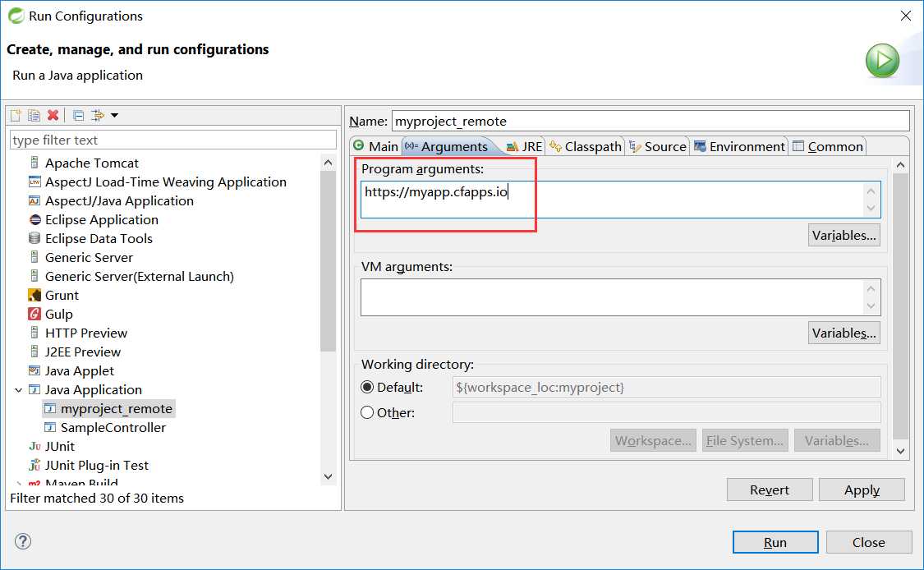Open the Classpath tab
Viewport: 924px width, 570px height.
585,146
